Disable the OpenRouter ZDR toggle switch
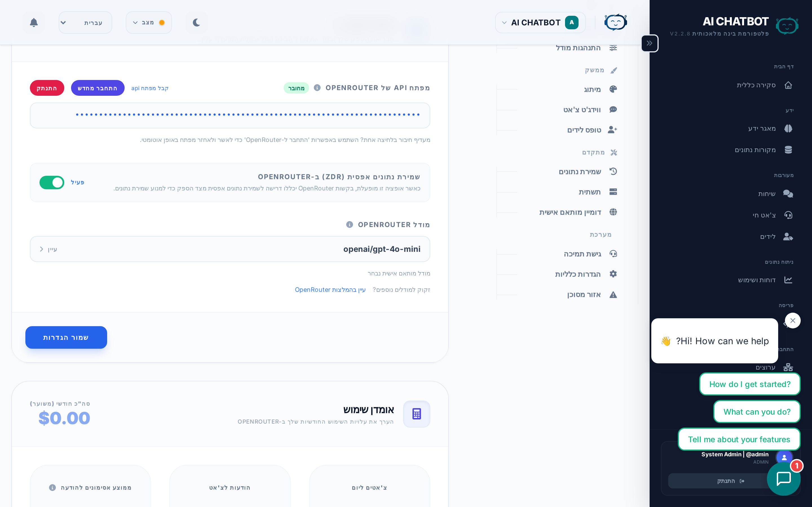812x507 pixels. coord(52,183)
